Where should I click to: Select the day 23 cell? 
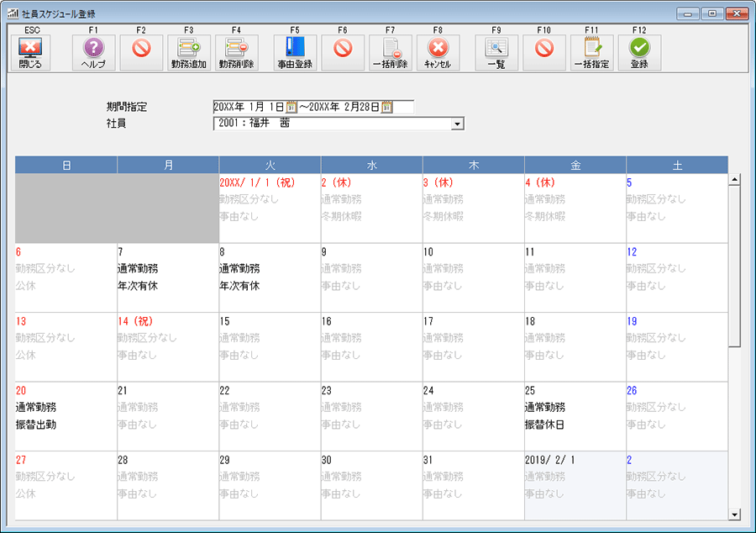tap(372, 417)
